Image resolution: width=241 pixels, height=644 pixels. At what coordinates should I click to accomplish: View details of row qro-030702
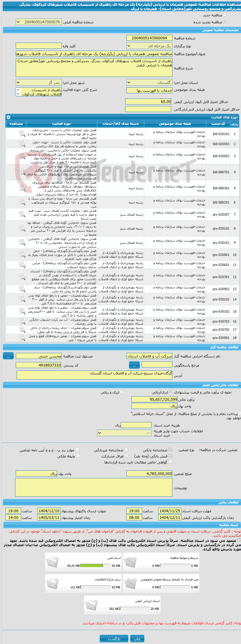(x=21, y=330)
